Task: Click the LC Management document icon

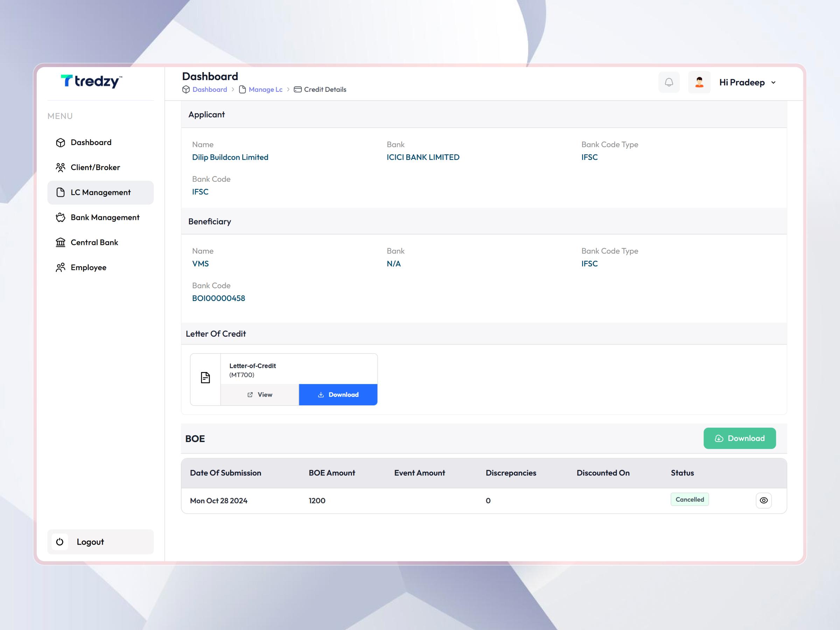Action: point(61,192)
